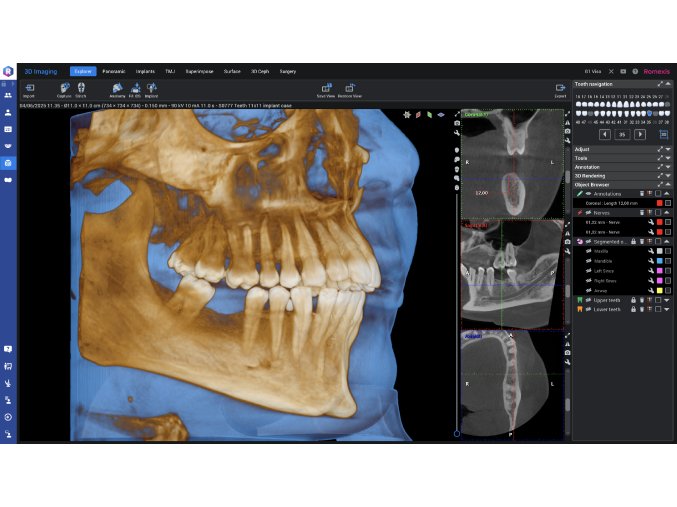Collapse the Object Browser panel
The height and width of the screenshot is (507, 677).
pos(668,185)
